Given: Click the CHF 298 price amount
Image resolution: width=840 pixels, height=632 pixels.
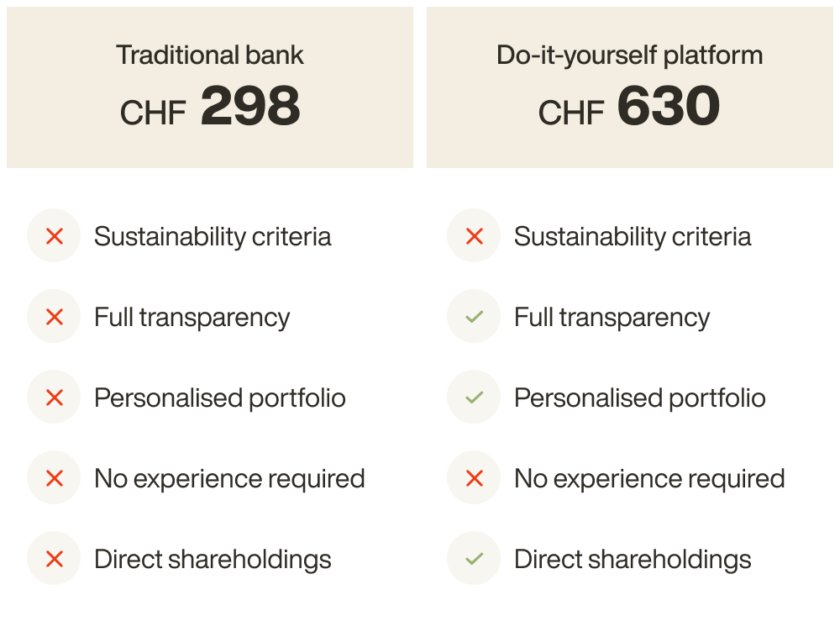Looking at the screenshot, I should (x=210, y=106).
